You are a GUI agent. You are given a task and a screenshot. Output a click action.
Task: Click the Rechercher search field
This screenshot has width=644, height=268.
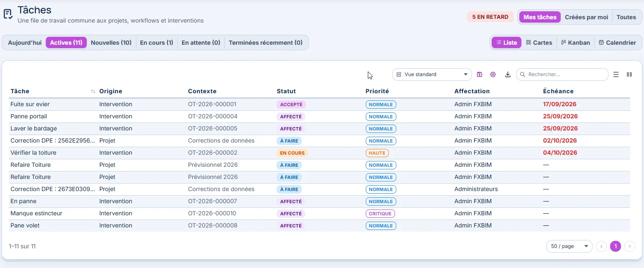[x=562, y=74]
